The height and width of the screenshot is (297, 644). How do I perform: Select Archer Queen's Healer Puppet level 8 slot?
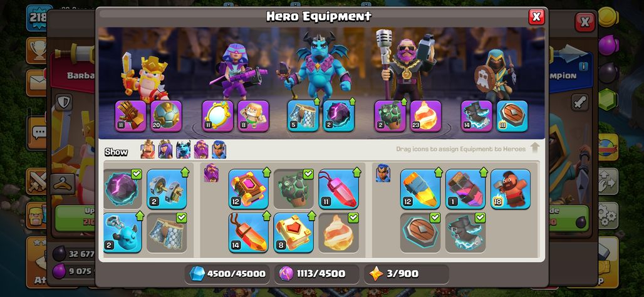(x=253, y=116)
